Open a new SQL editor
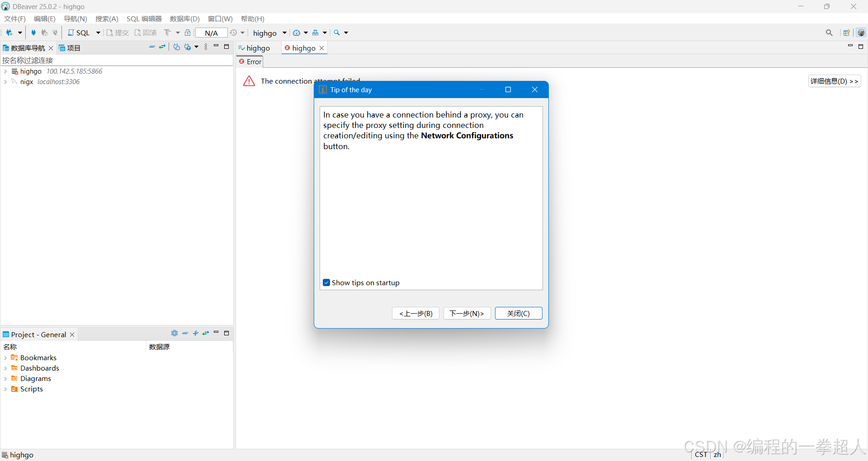This screenshot has height=461, width=868. [79, 33]
